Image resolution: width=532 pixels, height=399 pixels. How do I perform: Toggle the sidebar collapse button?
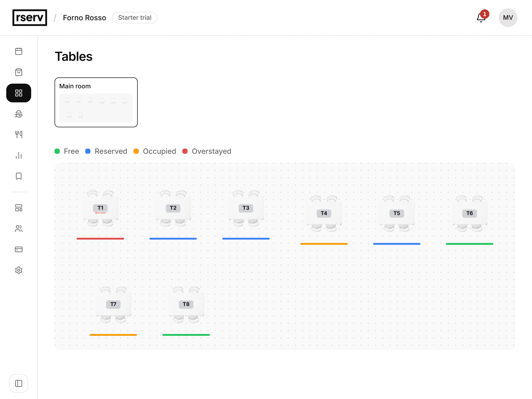[x=19, y=383]
